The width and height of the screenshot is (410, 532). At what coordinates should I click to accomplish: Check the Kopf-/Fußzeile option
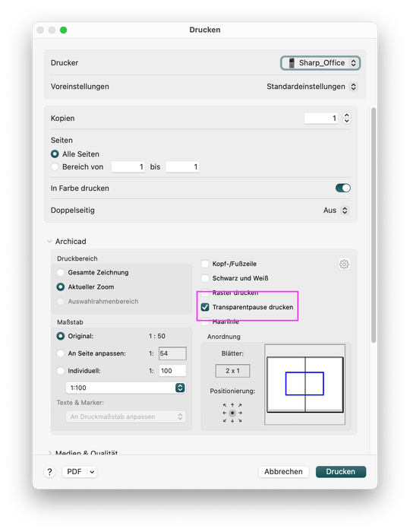205,264
